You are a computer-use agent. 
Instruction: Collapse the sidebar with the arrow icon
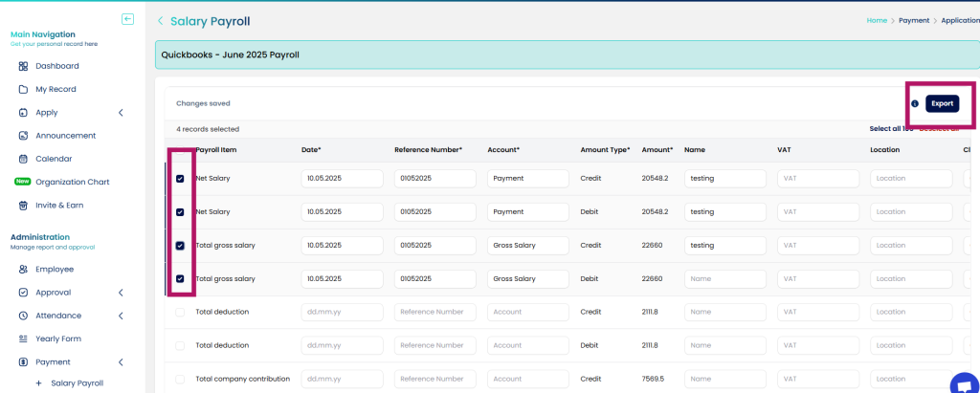127,19
